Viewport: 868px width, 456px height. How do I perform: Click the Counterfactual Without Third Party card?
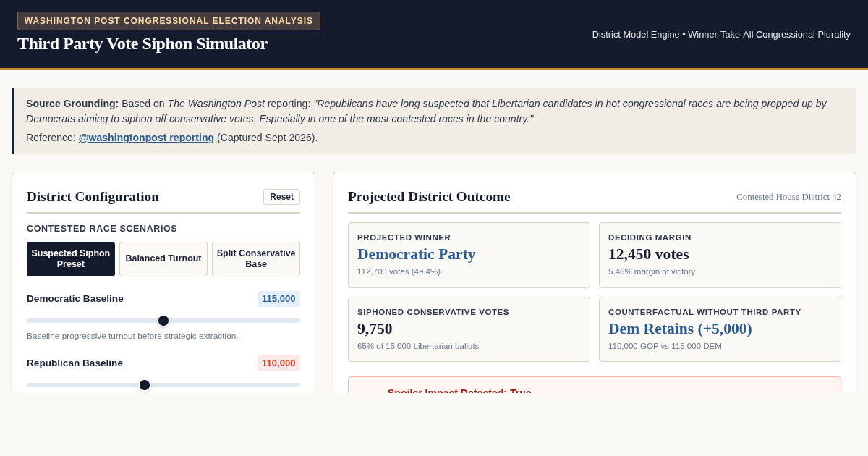[720, 329]
